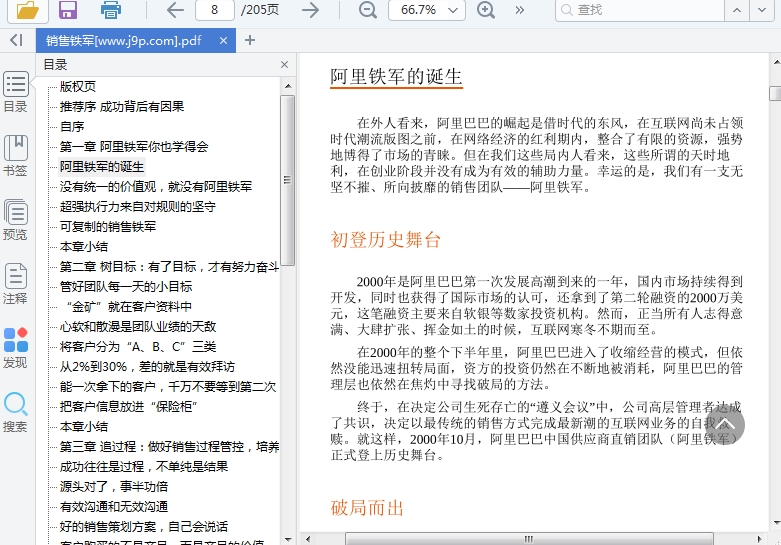
Task: Click the document vertical scroll-up arrow
Action: pos(776,63)
